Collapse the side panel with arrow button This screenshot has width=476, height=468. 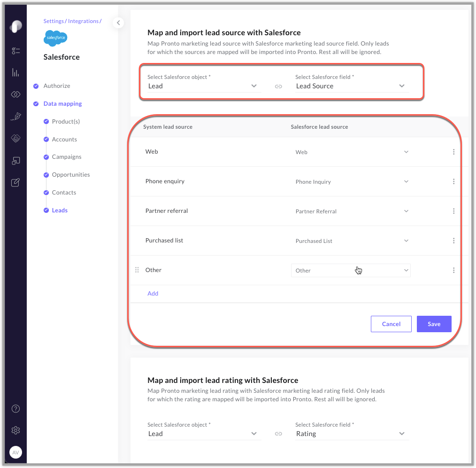click(118, 23)
